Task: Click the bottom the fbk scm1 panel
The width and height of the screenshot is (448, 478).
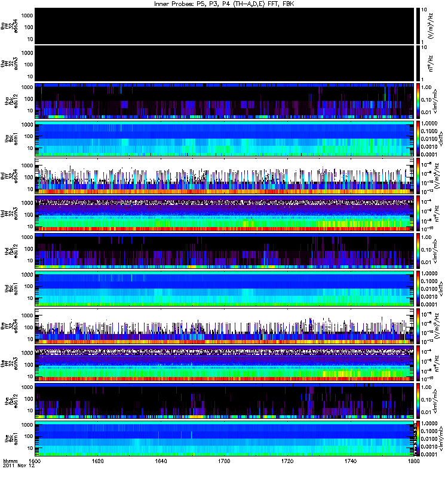Action: pyautogui.click(x=225, y=439)
